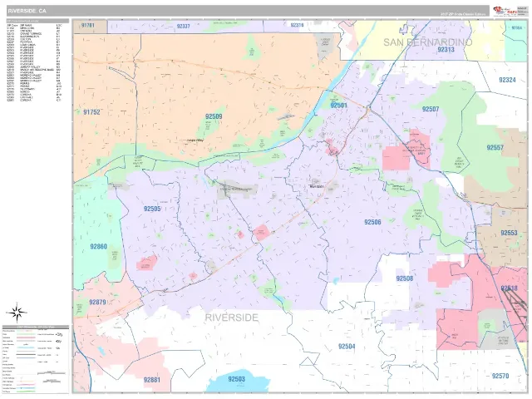Viewport: 532px width, 399px height.
Task: Click the gray airport area at map center
Action: click(x=237, y=190)
